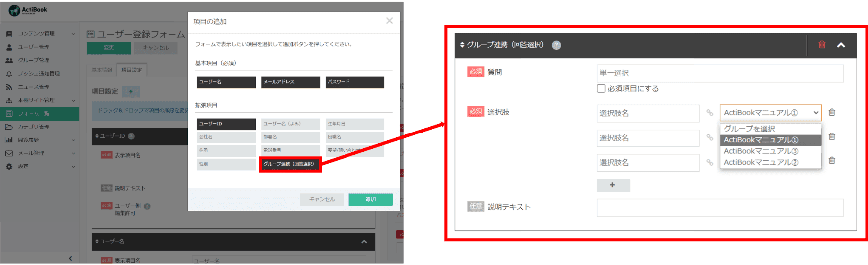Choose ActiBookマニュアル② from dropdown
Screen dimensions: 868x265
pyautogui.click(x=771, y=163)
